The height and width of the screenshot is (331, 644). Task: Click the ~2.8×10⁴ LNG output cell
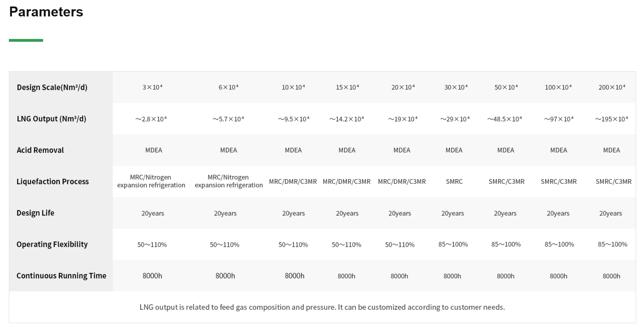point(151,119)
